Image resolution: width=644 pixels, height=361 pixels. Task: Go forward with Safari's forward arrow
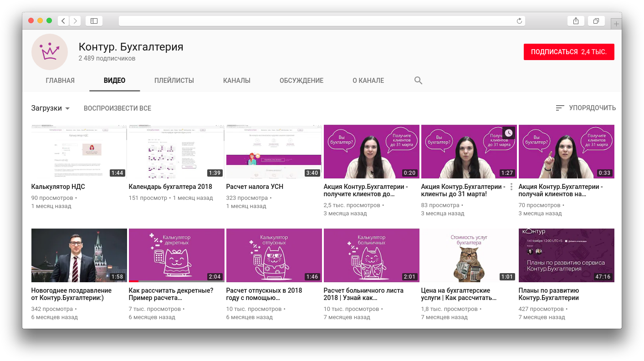[75, 21]
